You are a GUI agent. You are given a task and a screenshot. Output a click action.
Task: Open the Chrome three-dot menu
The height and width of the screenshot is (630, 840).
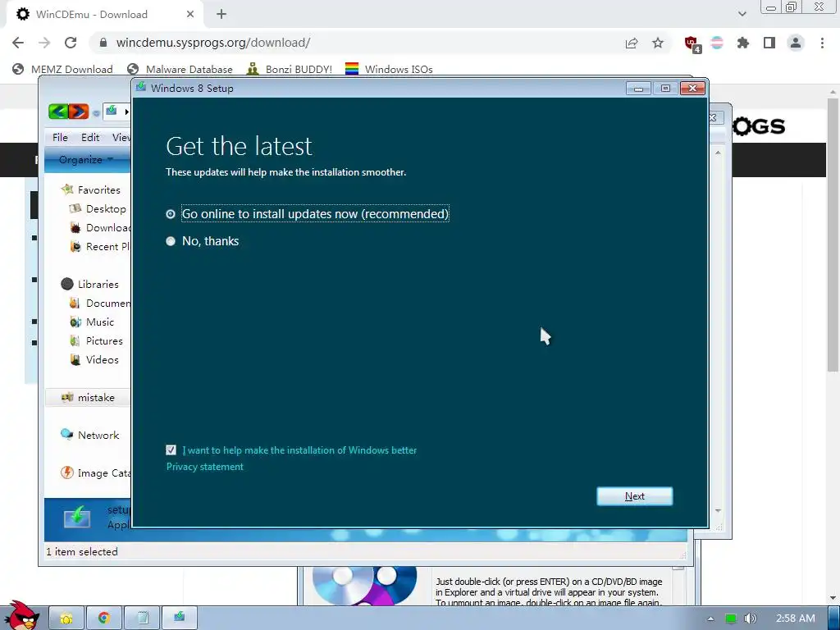(822, 43)
